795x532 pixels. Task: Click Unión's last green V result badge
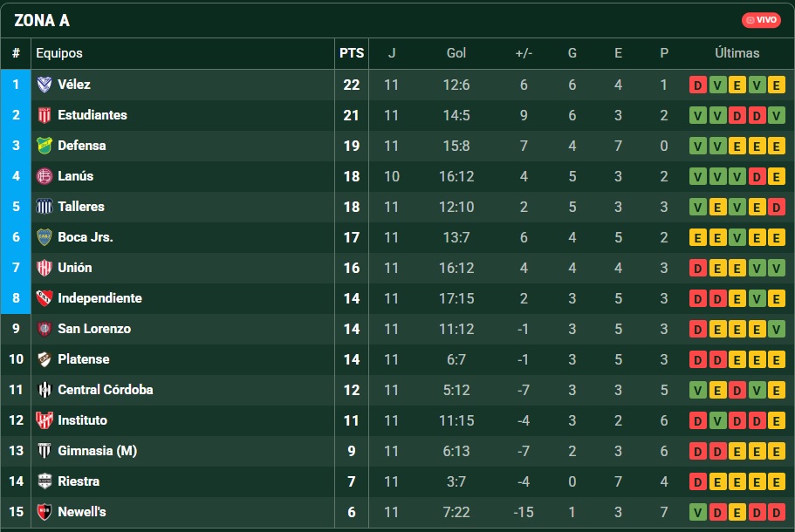coord(777,268)
